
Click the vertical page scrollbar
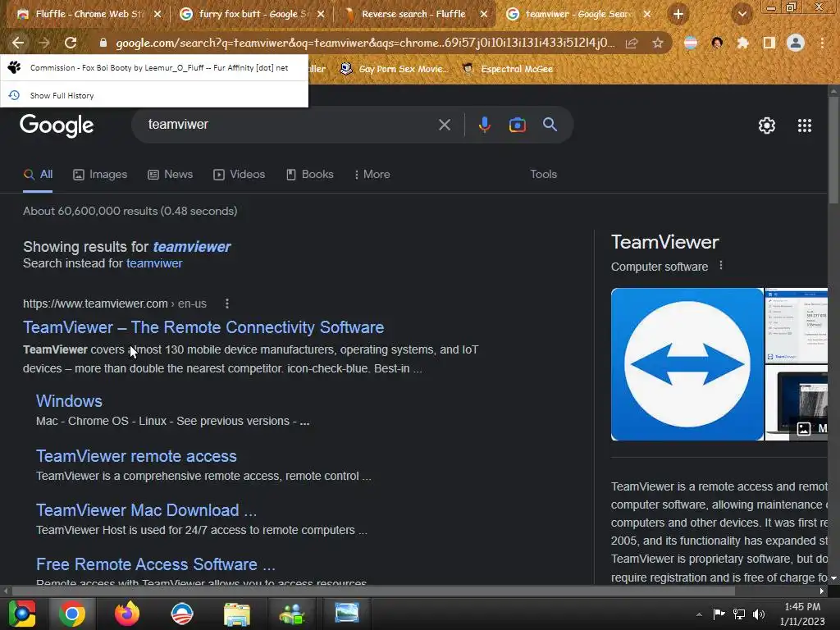tap(833, 151)
